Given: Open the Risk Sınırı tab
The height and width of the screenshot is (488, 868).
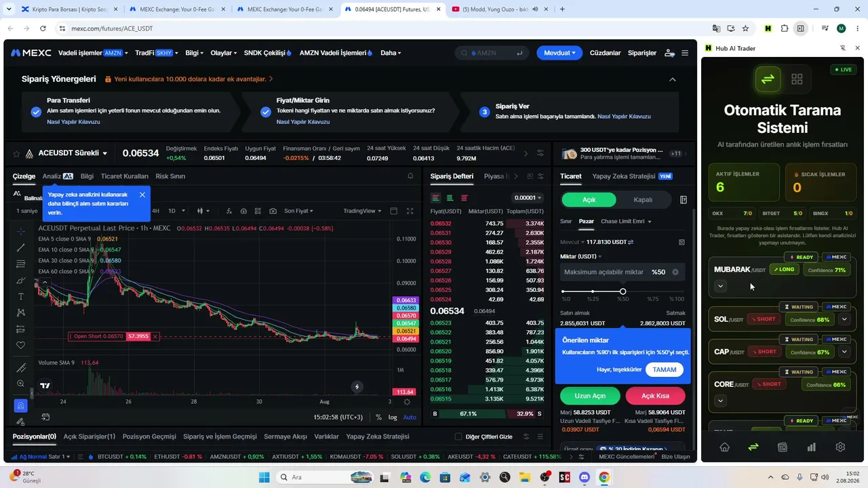Looking at the screenshot, I should click(170, 176).
